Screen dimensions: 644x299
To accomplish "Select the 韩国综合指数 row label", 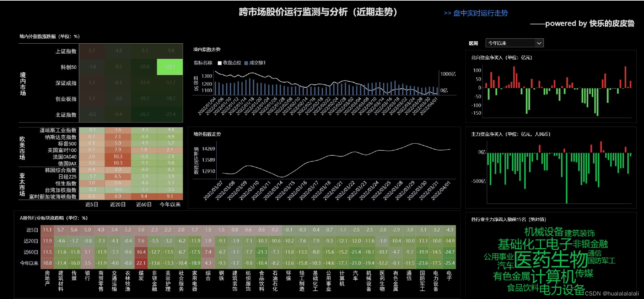I will pyautogui.click(x=61, y=170).
